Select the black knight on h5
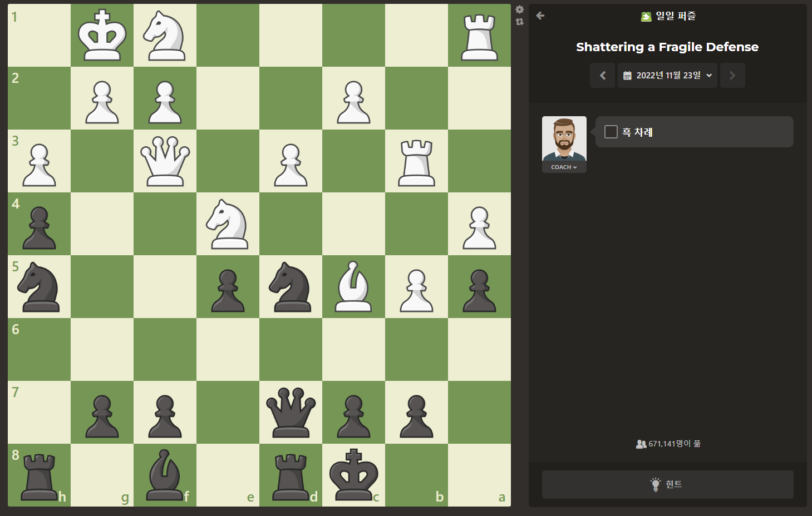Viewport: 812px width, 516px height. pos(40,286)
